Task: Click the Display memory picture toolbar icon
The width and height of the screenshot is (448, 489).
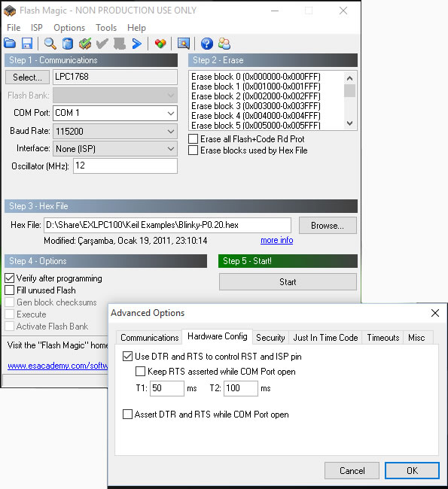Action: pyautogui.click(x=184, y=44)
